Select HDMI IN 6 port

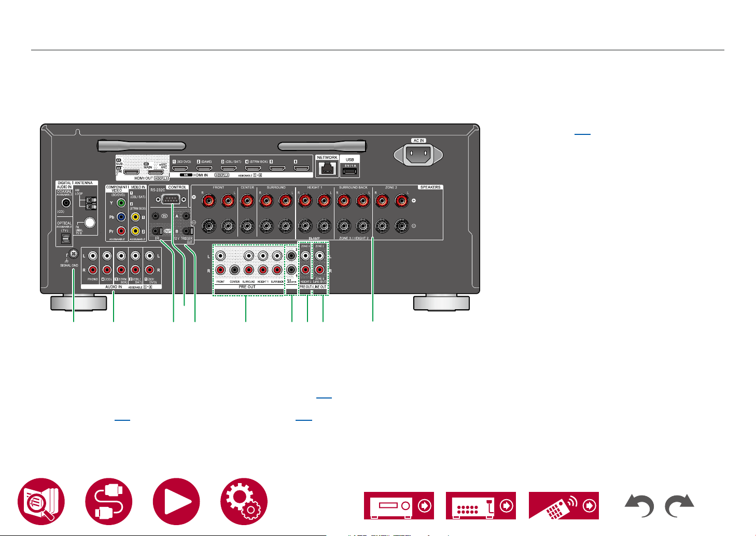point(301,169)
